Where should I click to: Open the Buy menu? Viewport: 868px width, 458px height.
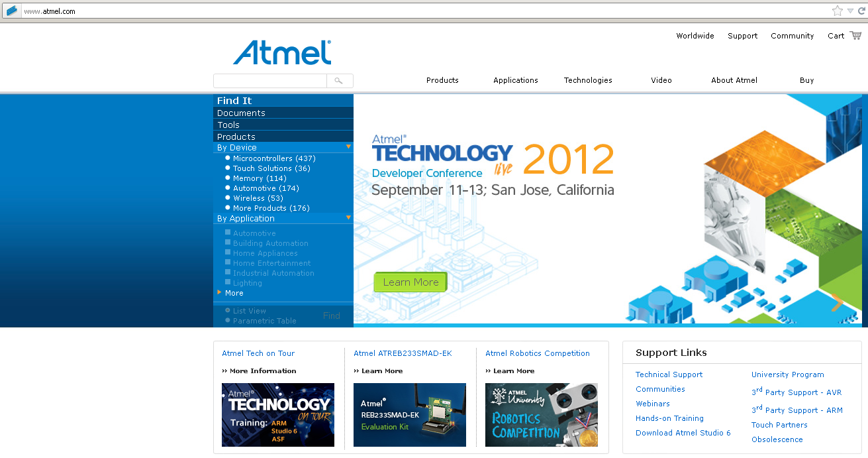point(806,80)
